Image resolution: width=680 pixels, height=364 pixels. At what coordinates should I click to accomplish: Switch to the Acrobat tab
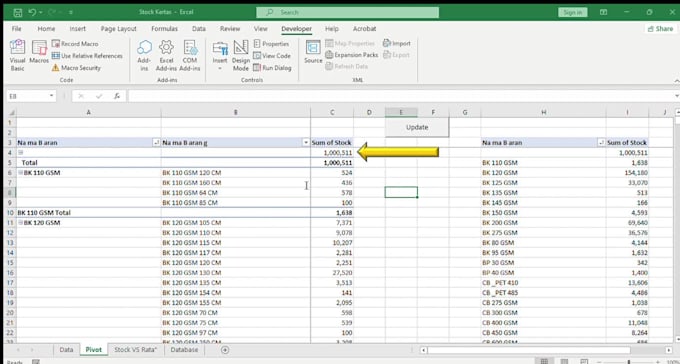[x=364, y=29]
